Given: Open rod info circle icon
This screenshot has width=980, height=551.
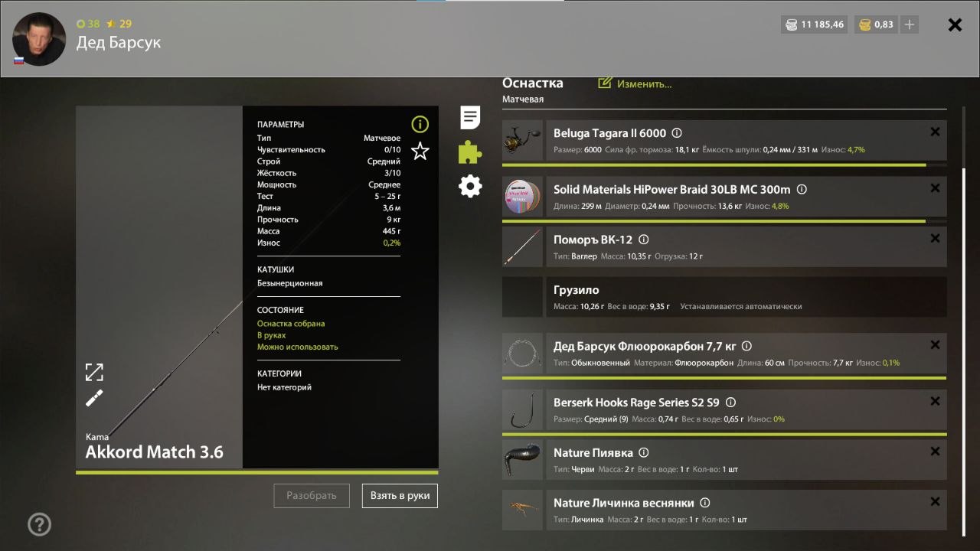Looking at the screenshot, I should [420, 124].
